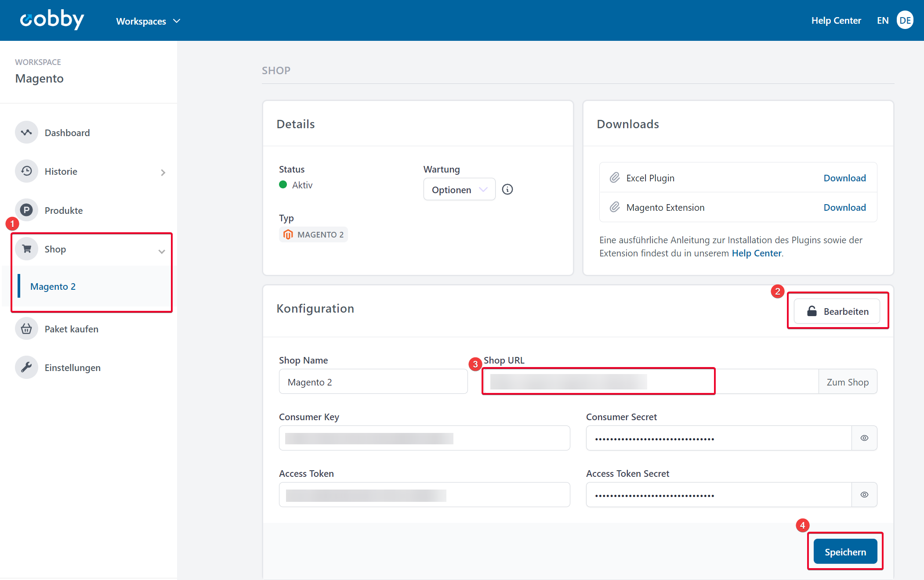Click the cobby logo
Viewport: 924px width, 580px height.
[x=52, y=20]
